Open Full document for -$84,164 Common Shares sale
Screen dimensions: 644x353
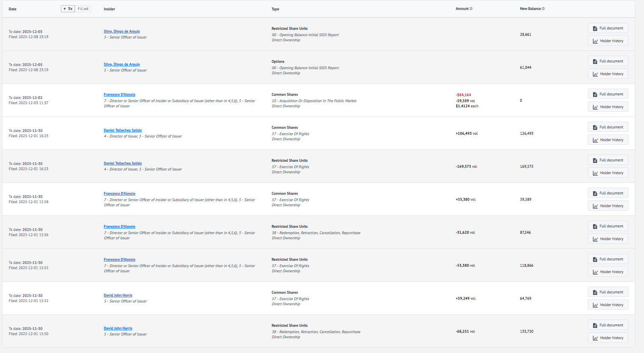point(608,94)
